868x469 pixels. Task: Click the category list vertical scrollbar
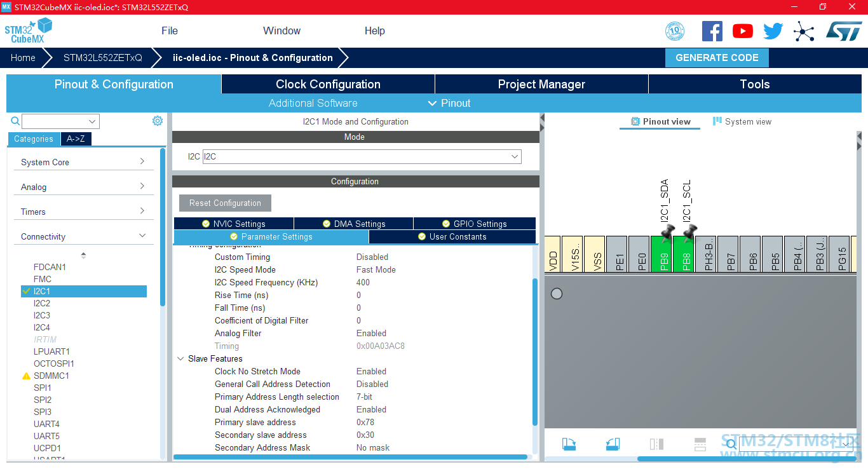(x=163, y=227)
